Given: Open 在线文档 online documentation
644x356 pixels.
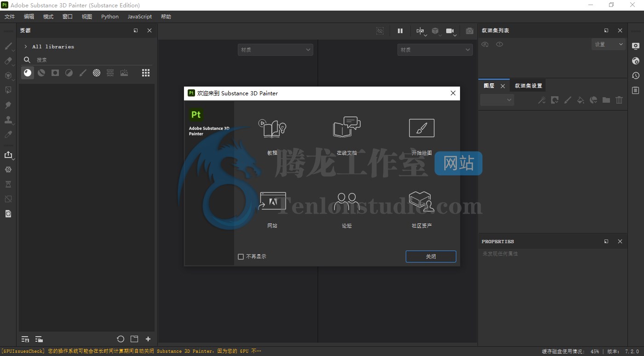Looking at the screenshot, I should point(347,134).
